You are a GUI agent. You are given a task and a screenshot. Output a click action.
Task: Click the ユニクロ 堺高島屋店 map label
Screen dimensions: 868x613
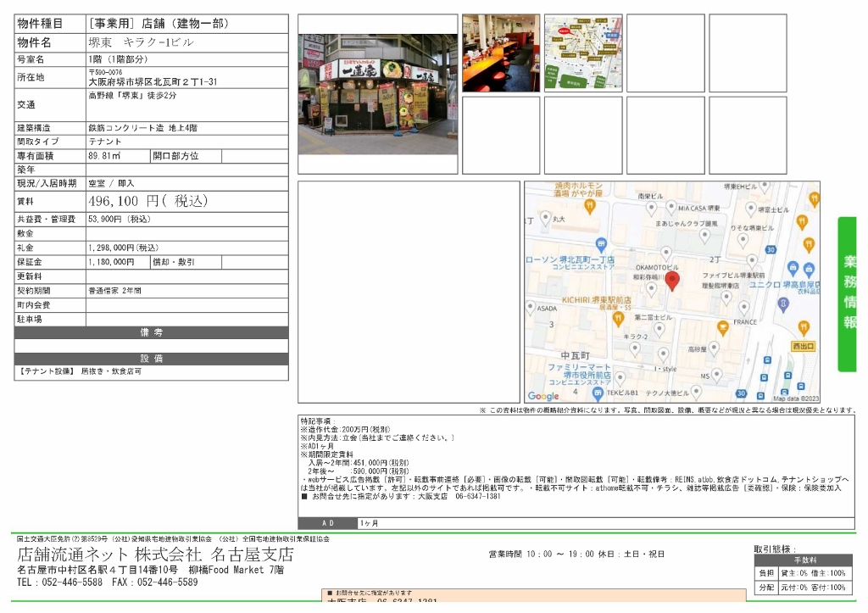[x=784, y=284]
